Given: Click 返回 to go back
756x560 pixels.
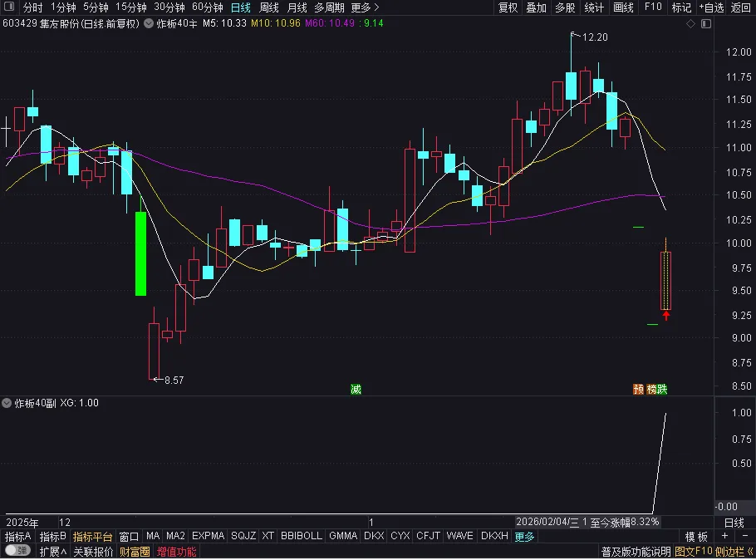Looking at the screenshot, I should (740, 7).
